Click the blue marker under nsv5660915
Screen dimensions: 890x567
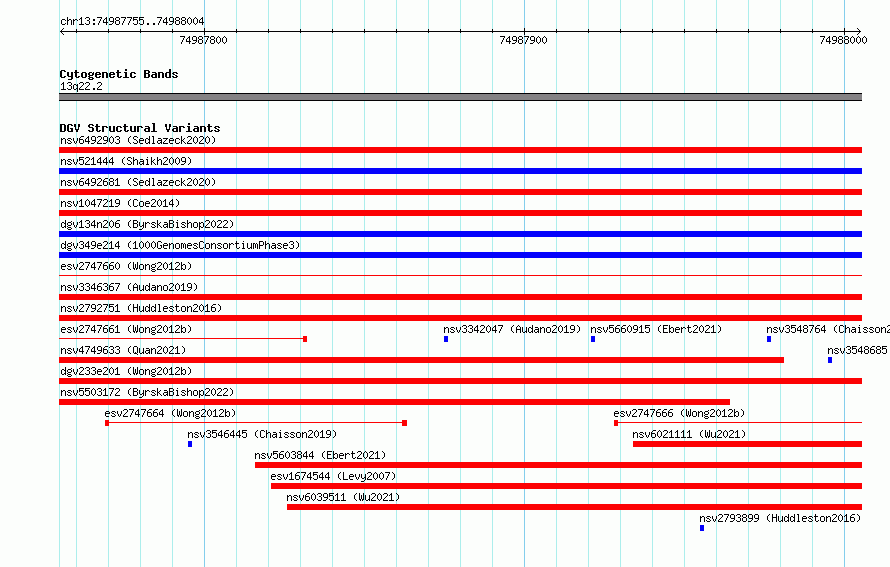593,339
